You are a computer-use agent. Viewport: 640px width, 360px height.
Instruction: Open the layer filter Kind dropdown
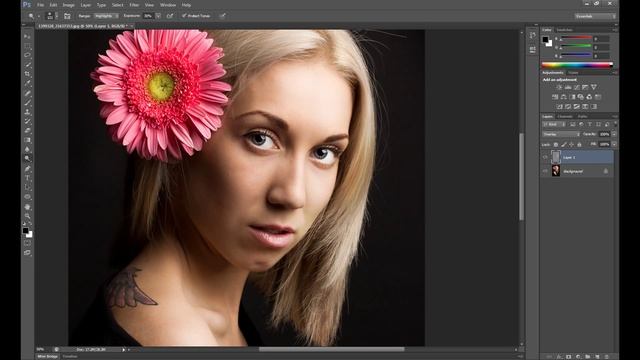click(x=554, y=124)
